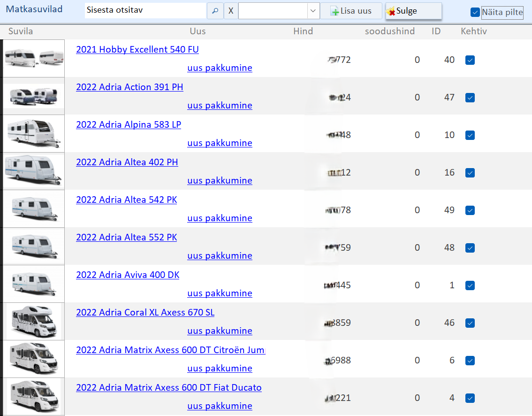The image size is (532, 416).
Task: Sort by the Kehtiv column header
Action: [x=474, y=31]
